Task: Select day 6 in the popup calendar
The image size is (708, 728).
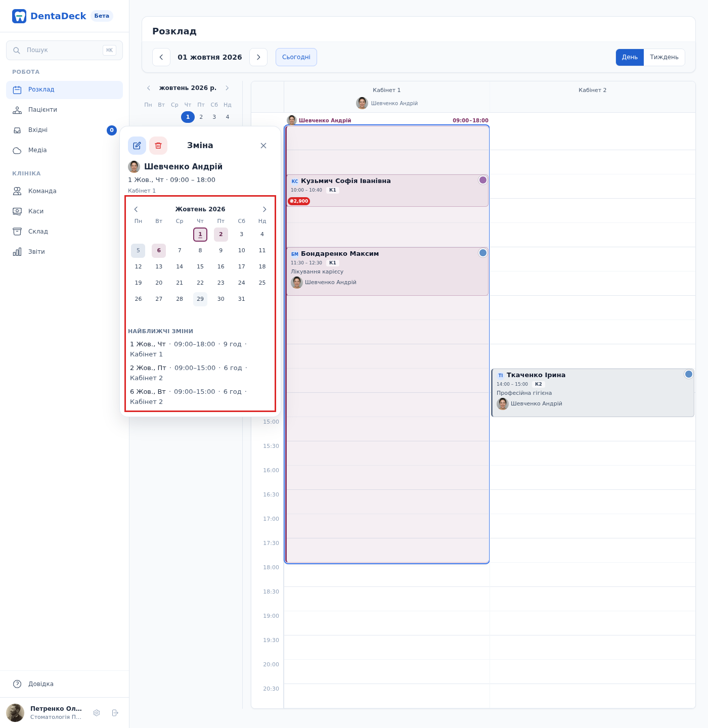Action: pos(159,251)
